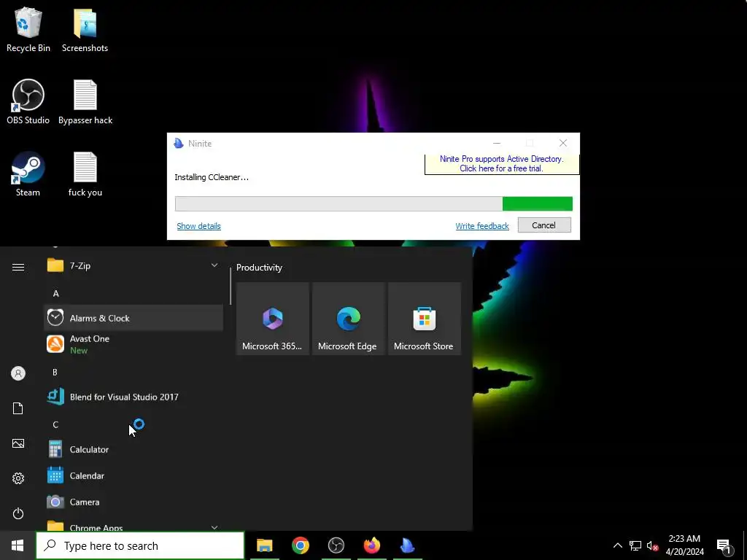Launch Camera from app list

coord(133,502)
